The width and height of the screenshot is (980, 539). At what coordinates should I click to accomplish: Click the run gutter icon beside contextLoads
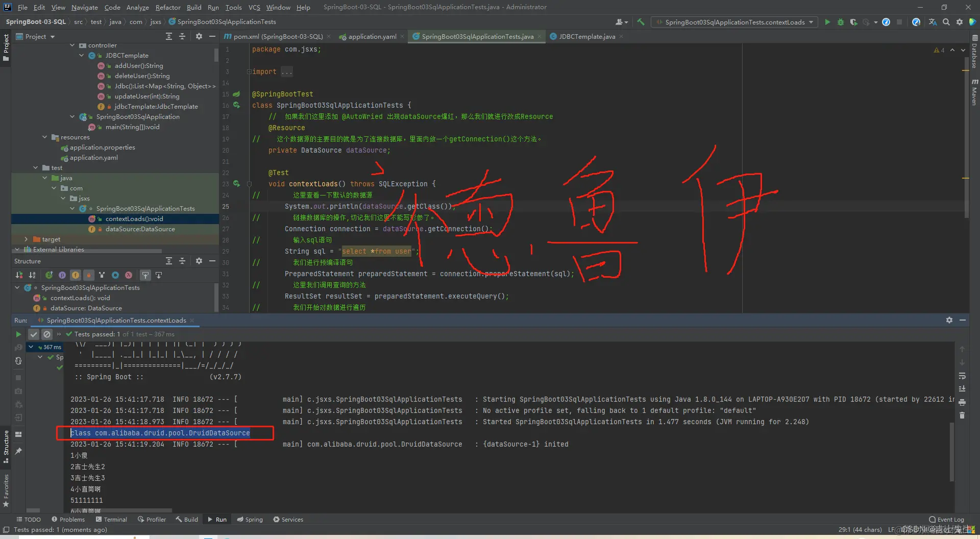click(236, 183)
